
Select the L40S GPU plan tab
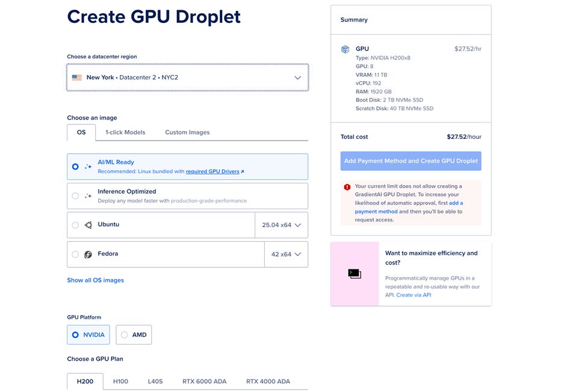click(x=155, y=381)
